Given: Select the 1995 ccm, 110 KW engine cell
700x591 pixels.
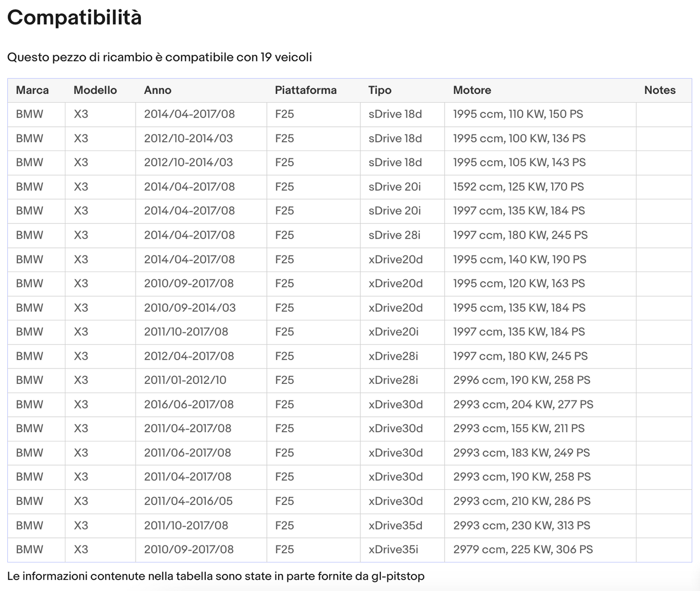Looking at the screenshot, I should (x=518, y=114).
